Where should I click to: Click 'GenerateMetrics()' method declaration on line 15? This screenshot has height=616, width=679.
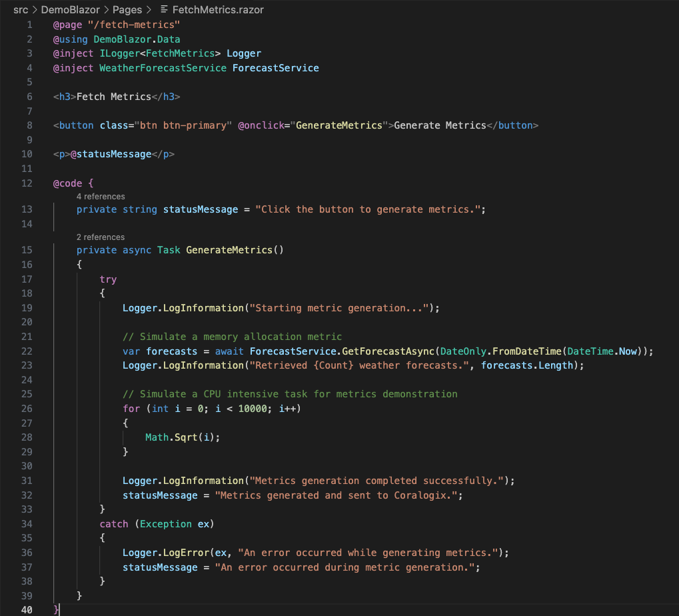(x=235, y=250)
